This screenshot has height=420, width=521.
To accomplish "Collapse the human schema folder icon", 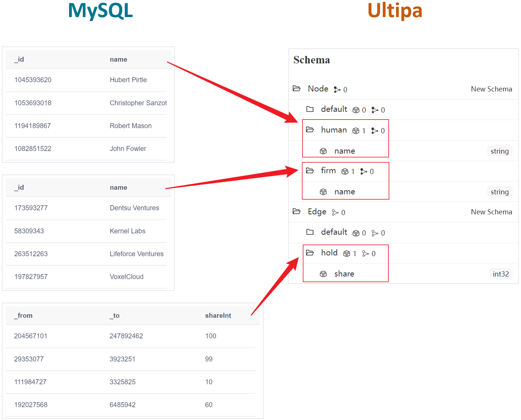I will 310,130.
